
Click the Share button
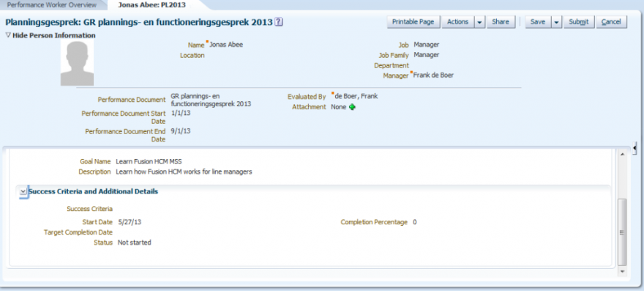click(x=501, y=22)
